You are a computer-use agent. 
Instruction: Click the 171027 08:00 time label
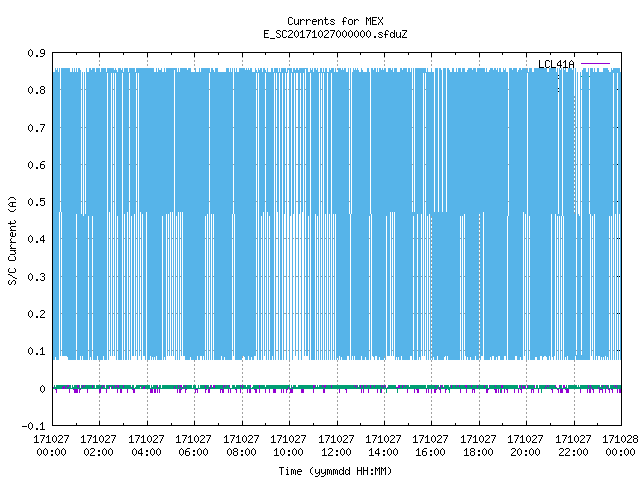point(241,446)
